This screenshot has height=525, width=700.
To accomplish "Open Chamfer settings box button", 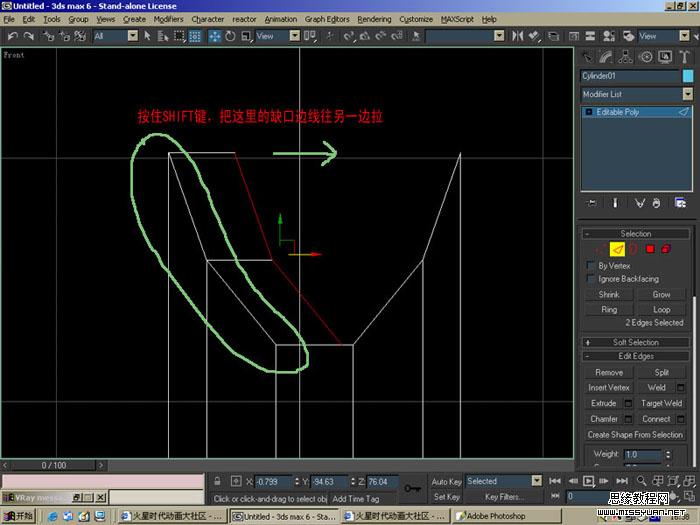I will pos(628,419).
